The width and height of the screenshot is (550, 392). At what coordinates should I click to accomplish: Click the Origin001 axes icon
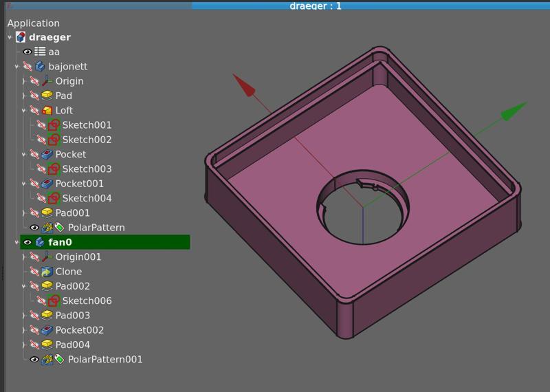coord(47,257)
